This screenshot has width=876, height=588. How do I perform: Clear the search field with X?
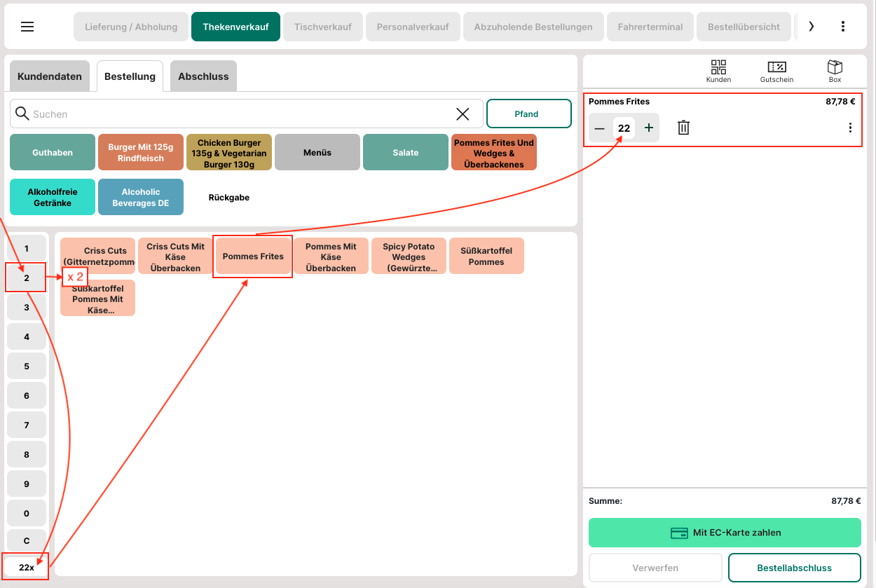click(x=463, y=114)
